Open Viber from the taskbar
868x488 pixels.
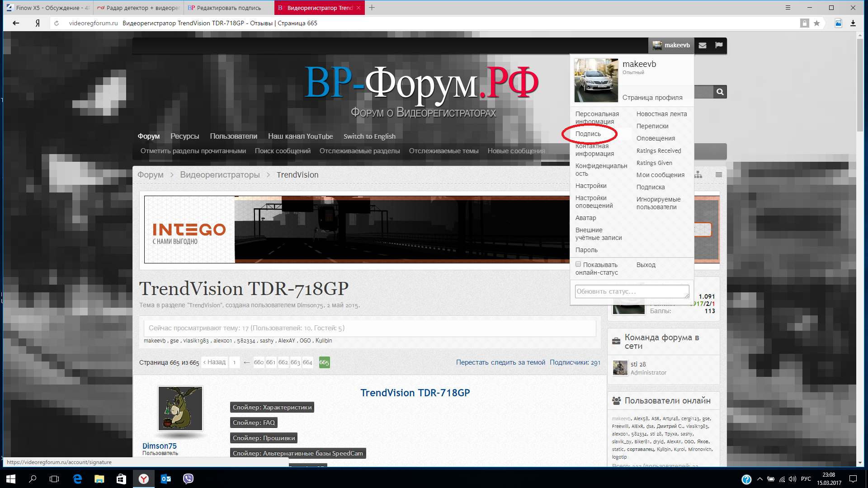click(x=188, y=479)
